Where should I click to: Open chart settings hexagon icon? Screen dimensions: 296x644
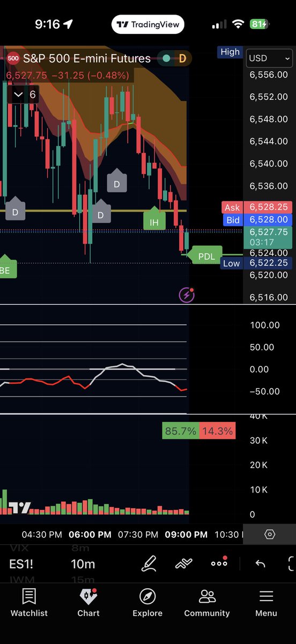[270, 535]
